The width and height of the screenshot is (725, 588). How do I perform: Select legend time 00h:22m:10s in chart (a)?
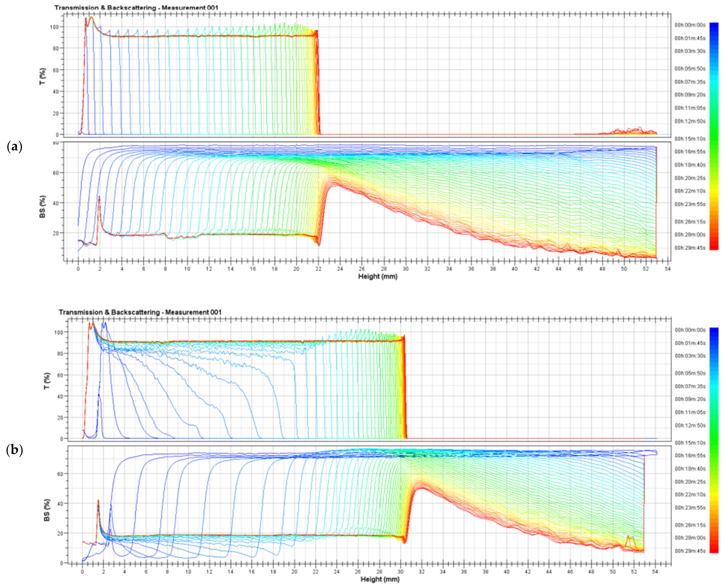[x=690, y=191]
